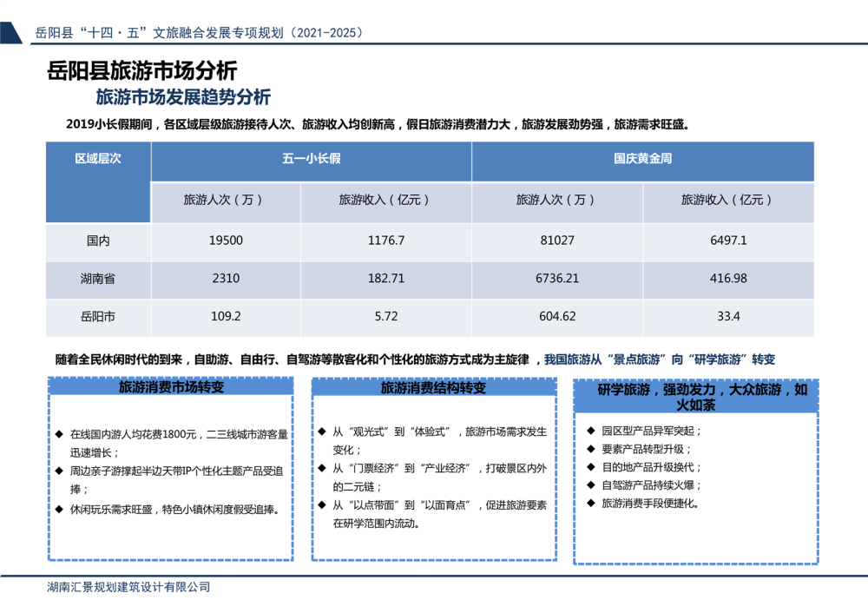Click the cell with value 81027
The image size is (868, 613).
[x=556, y=241]
